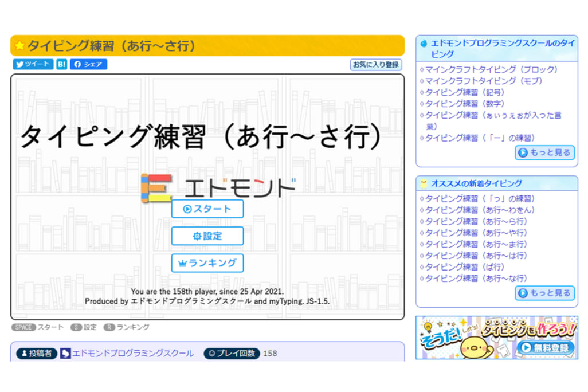Expand オススメの新着タイピング with もっと見る
Screen dimensions: 588x392
tap(544, 293)
